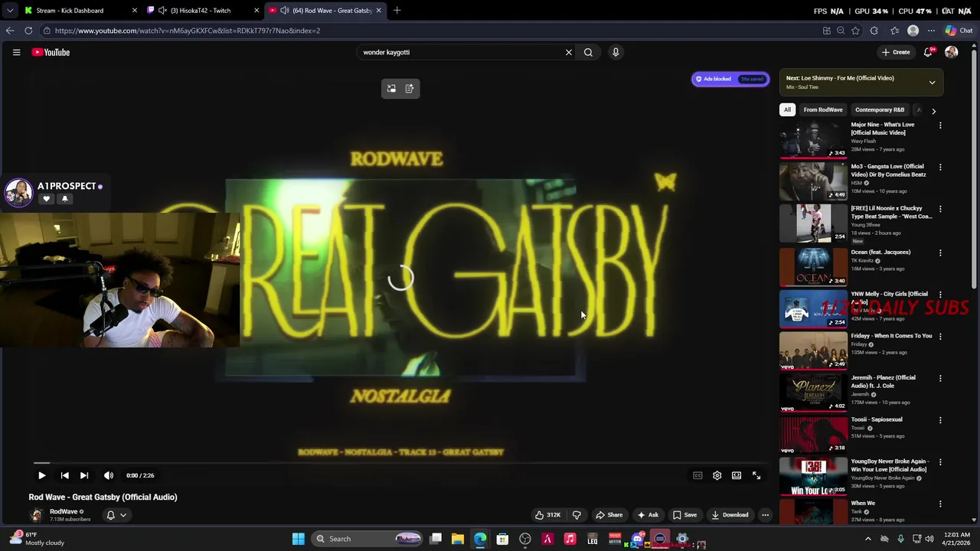This screenshot has height=551, width=980.
Task: Open player settings gear
Action: [x=717, y=475]
